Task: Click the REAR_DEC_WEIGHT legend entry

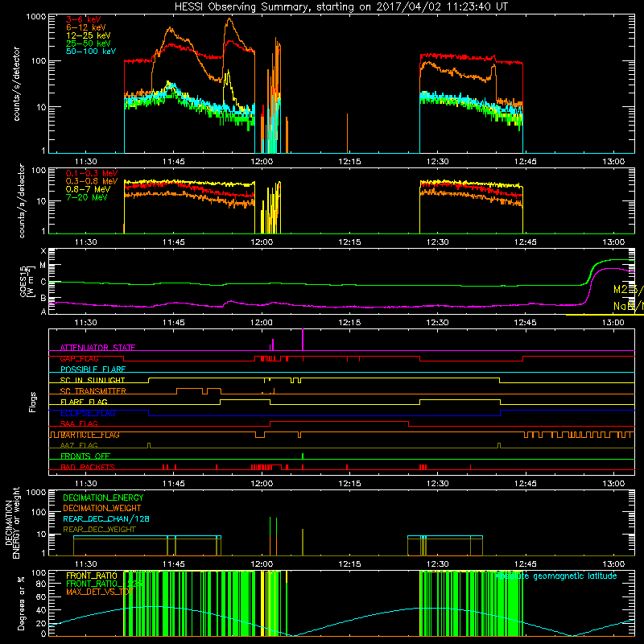Action: click(x=99, y=530)
